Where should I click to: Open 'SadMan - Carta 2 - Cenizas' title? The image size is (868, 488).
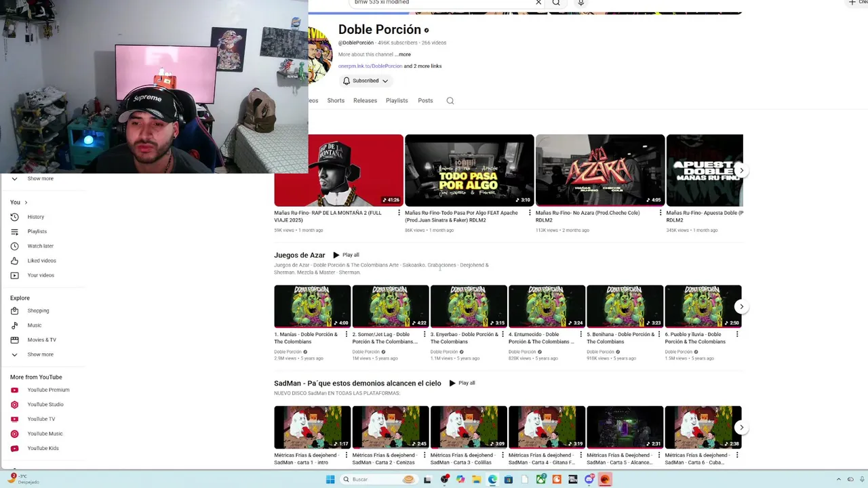[x=385, y=458]
